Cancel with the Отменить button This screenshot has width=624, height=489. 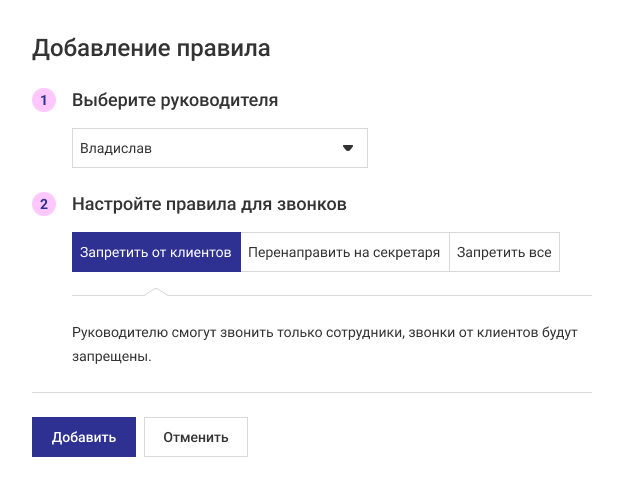[196, 437]
